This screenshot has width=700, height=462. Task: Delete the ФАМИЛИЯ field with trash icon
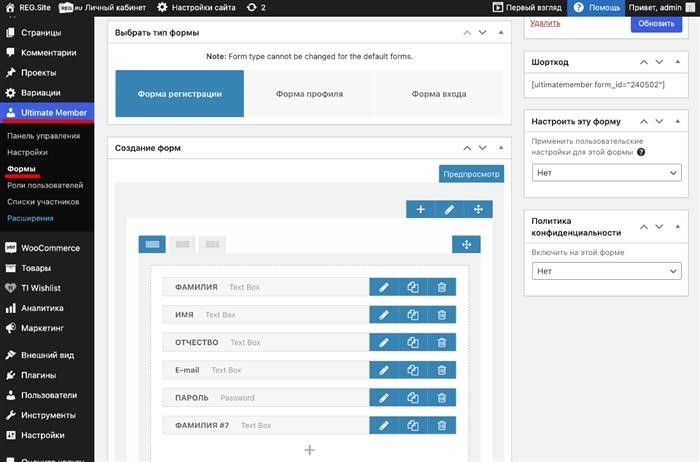[442, 287]
